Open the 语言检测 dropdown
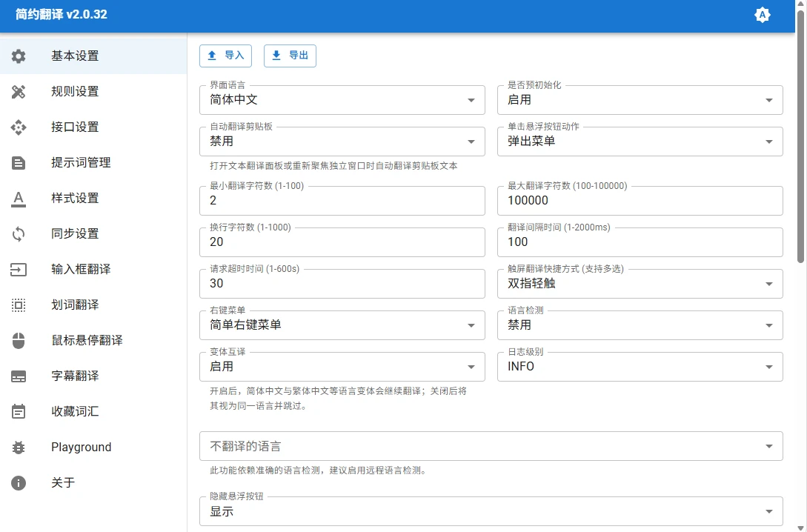 tap(640, 325)
